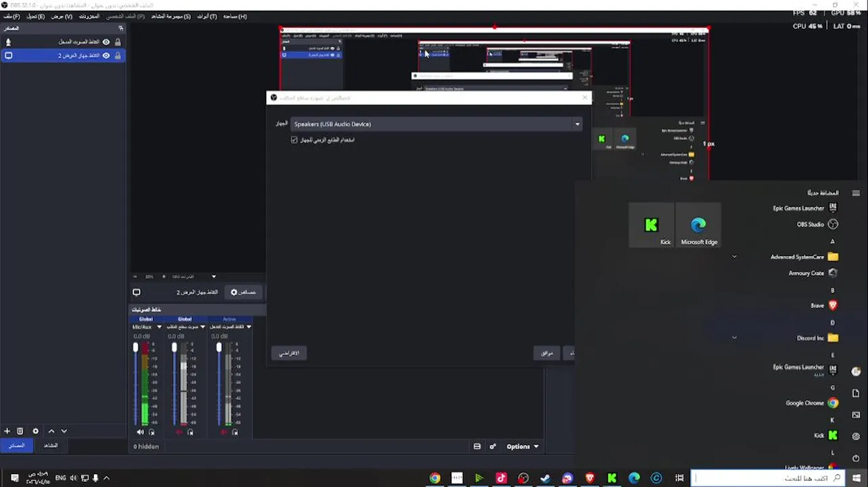Screen dimensions: 868x487
Task: Open Start menu hamburger icon
Action: pyautogui.click(x=856, y=193)
